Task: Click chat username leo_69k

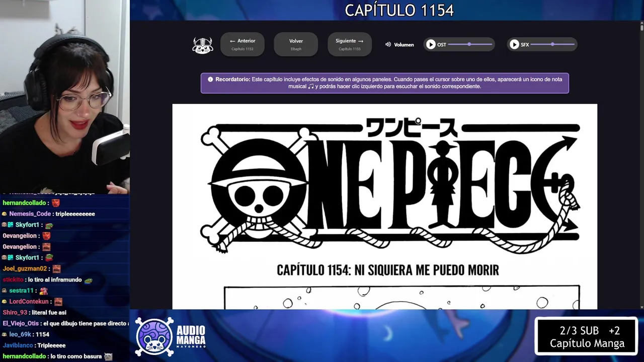Action: click(x=20, y=334)
